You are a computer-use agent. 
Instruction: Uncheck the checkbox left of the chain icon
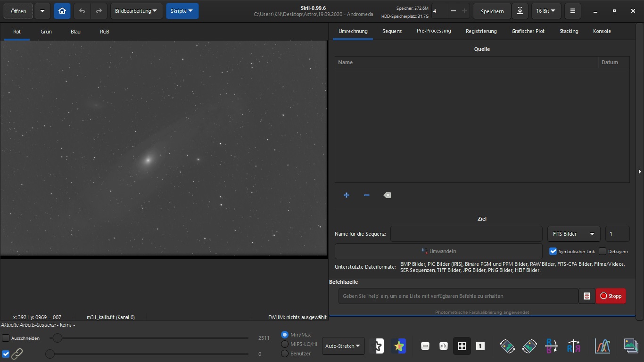6,354
